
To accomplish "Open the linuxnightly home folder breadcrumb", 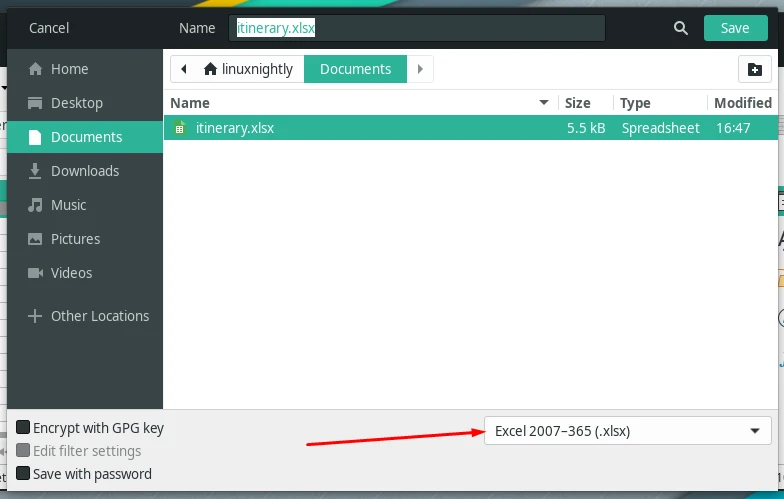I will coord(249,69).
